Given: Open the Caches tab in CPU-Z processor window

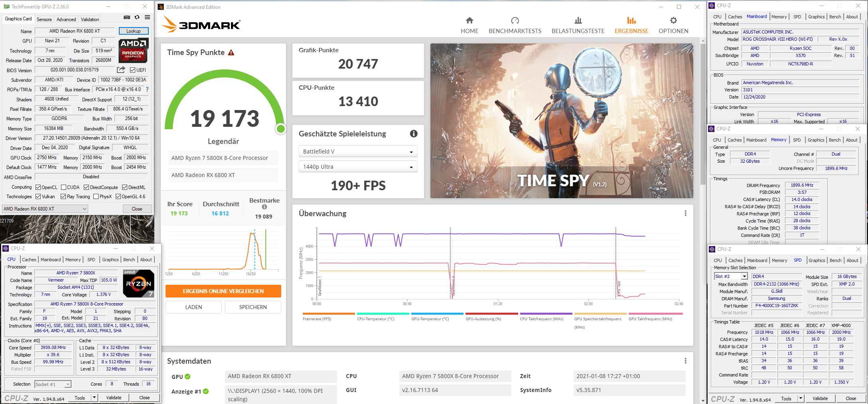Looking at the screenshot, I should (29, 260).
